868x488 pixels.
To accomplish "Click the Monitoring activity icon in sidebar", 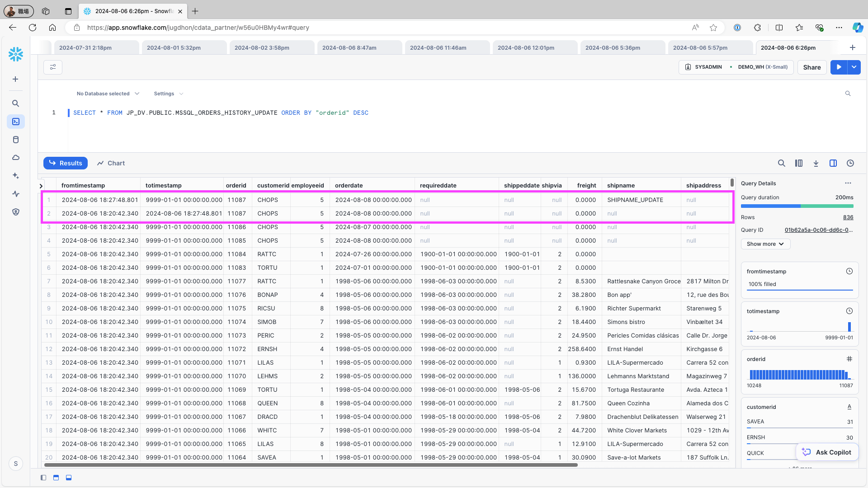I will coord(16,194).
